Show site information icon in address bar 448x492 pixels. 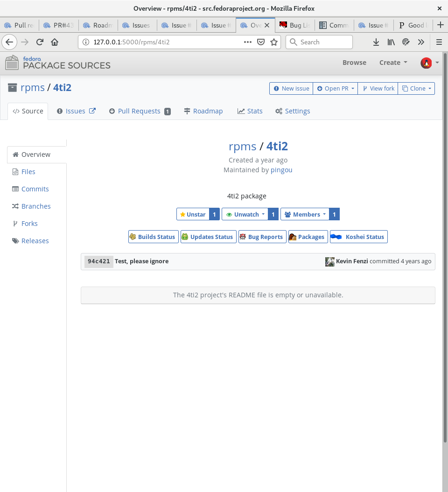point(86,42)
